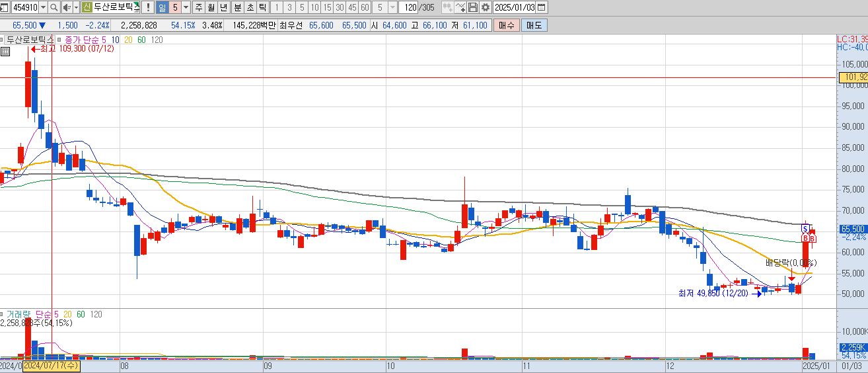This screenshot has width=868, height=373.
Task: Click the 두산로보틱스 chart legend label
Action: click(30, 40)
